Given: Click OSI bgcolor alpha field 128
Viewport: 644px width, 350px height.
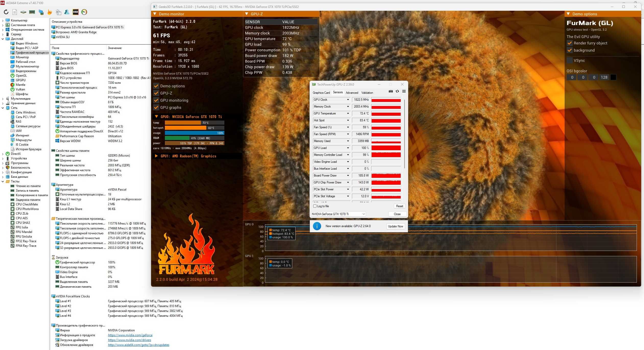Looking at the screenshot, I should pyautogui.click(x=604, y=77).
